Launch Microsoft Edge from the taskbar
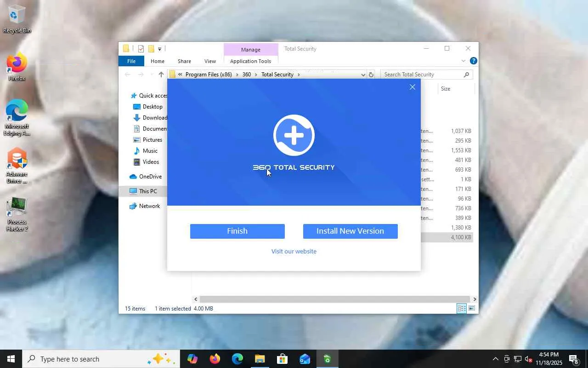The image size is (588, 368). (237, 359)
